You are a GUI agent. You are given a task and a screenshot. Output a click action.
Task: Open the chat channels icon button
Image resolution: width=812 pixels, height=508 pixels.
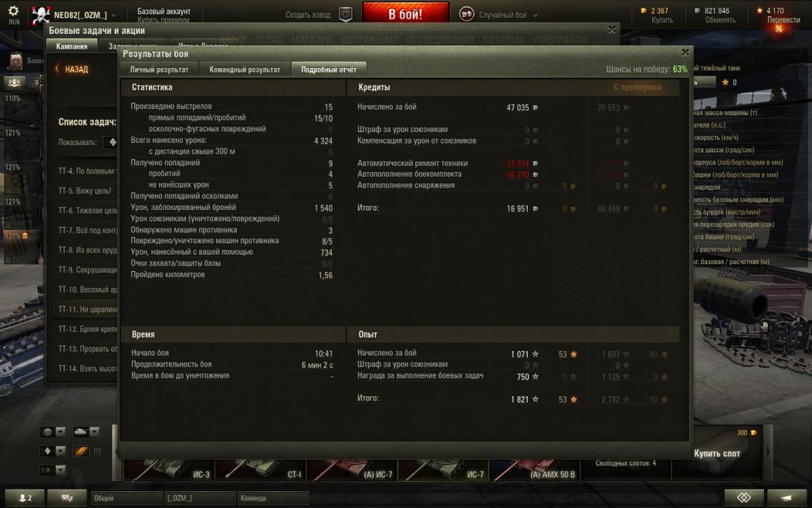coord(68,498)
